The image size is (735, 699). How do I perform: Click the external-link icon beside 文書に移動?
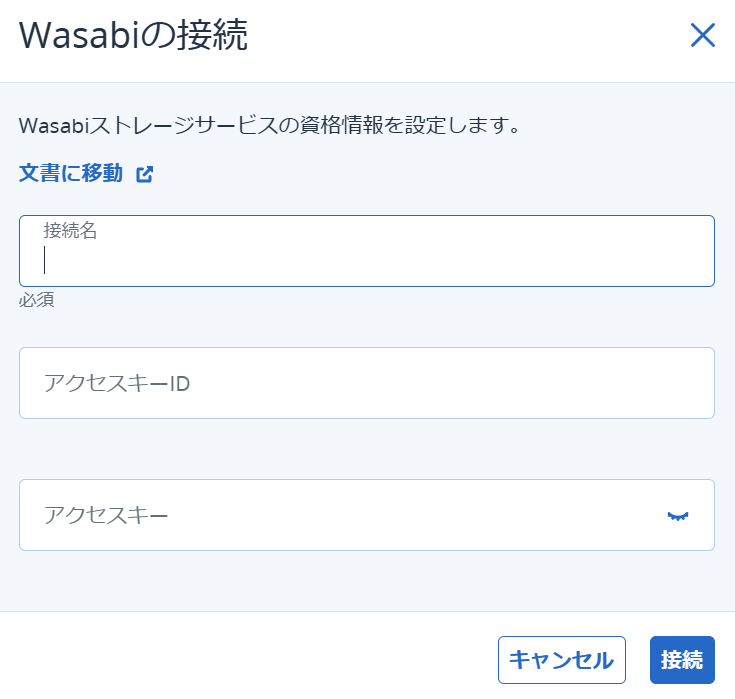click(x=144, y=174)
